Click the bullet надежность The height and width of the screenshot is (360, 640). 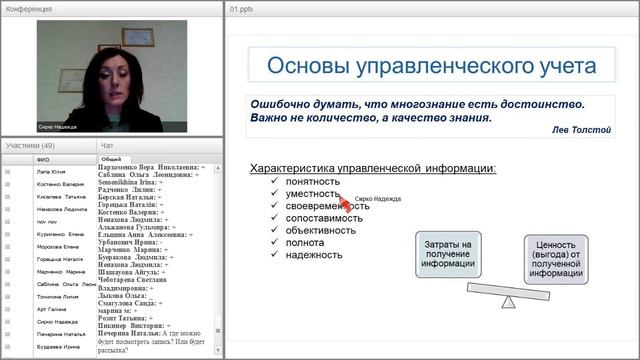[x=313, y=255]
